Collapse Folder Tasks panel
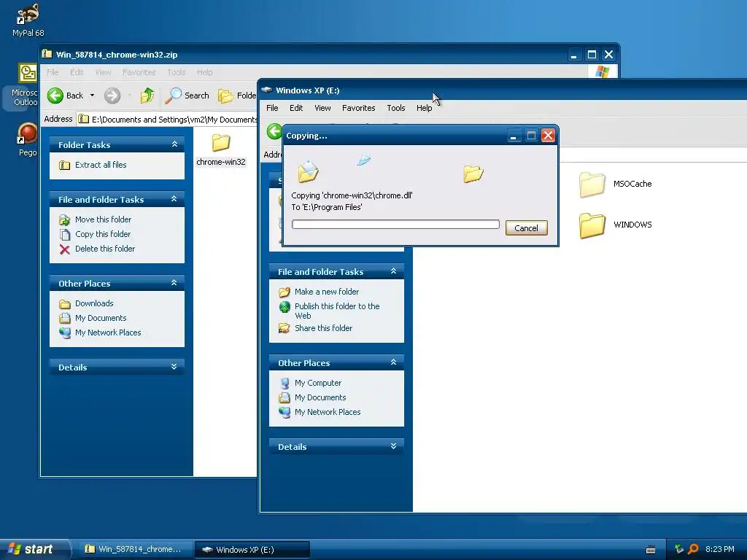The image size is (747, 560). click(x=174, y=144)
